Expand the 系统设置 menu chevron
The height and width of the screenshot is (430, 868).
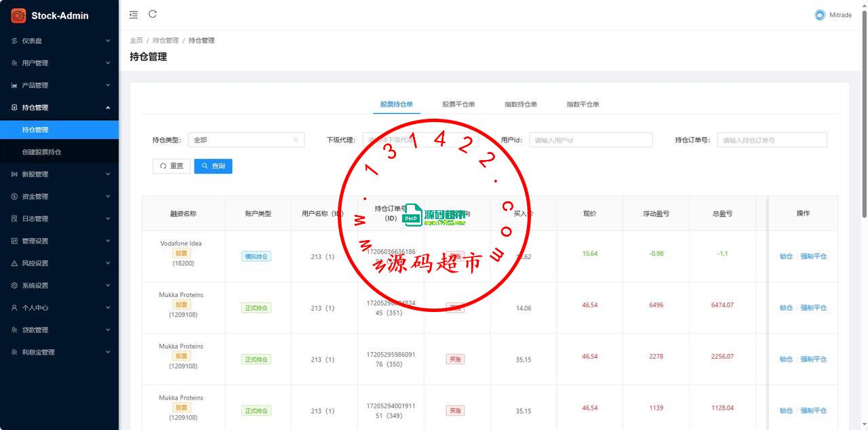click(x=108, y=286)
